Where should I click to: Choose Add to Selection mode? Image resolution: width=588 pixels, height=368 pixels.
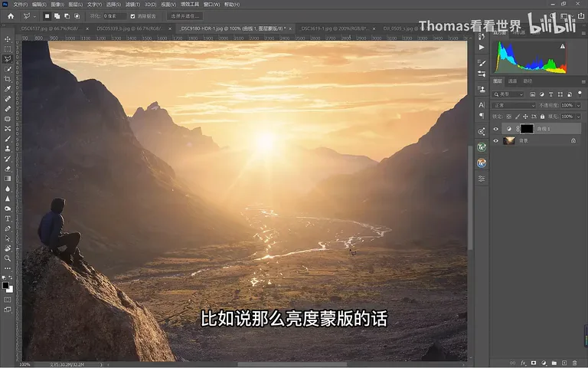(x=57, y=16)
